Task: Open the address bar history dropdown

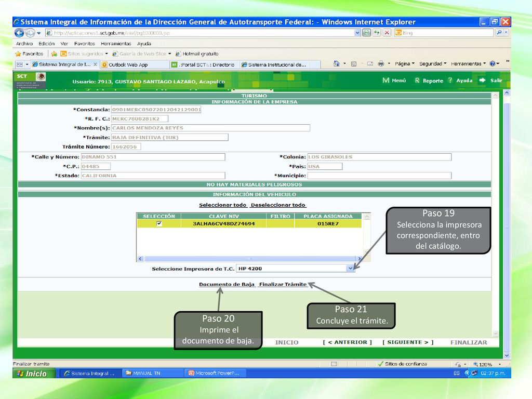Action: tap(357, 33)
